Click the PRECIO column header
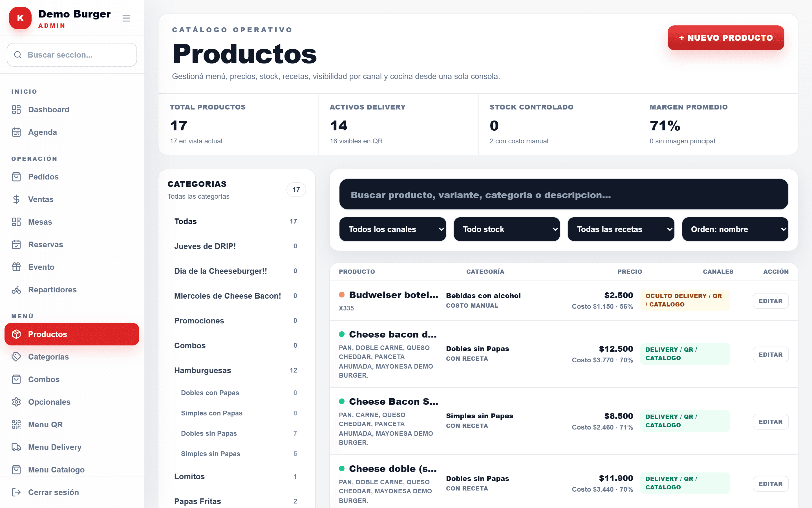Viewport: 812px width, 508px height. pyautogui.click(x=630, y=271)
